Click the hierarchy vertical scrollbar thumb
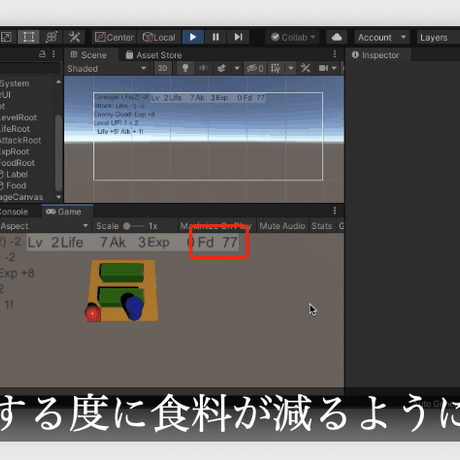 click(59, 153)
